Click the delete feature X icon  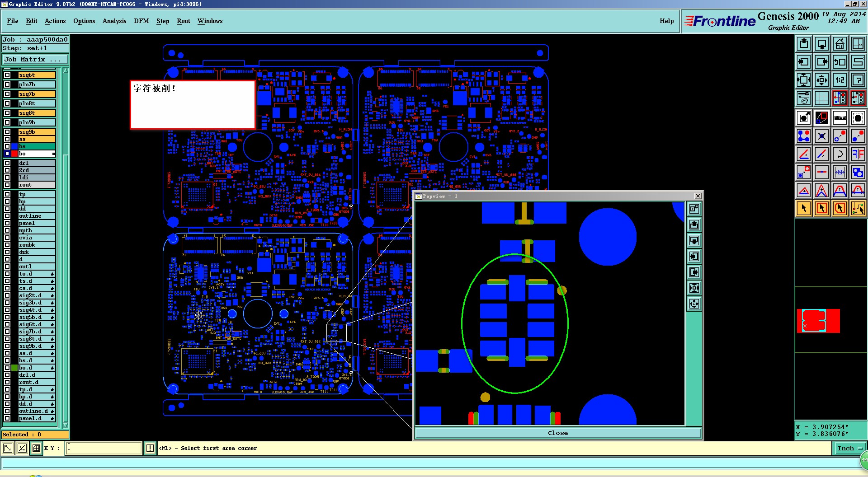822,136
